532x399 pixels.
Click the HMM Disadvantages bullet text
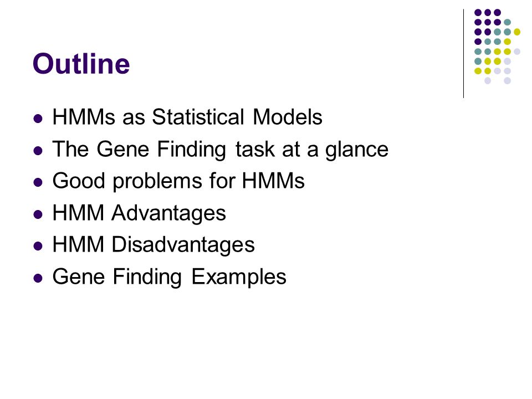click(154, 244)
